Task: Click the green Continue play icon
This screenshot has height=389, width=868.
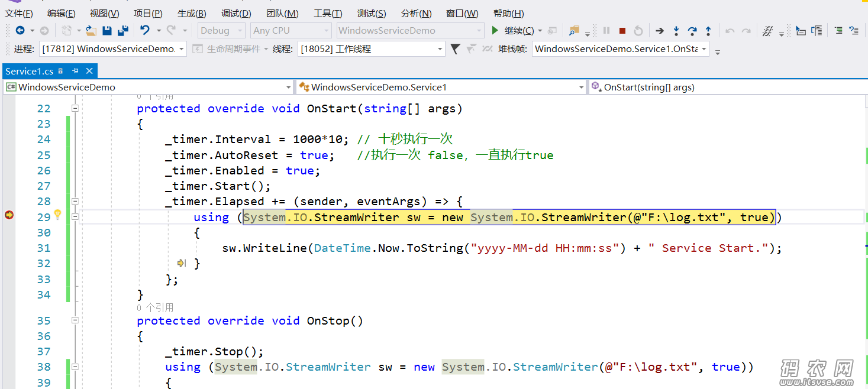Action: pyautogui.click(x=495, y=30)
